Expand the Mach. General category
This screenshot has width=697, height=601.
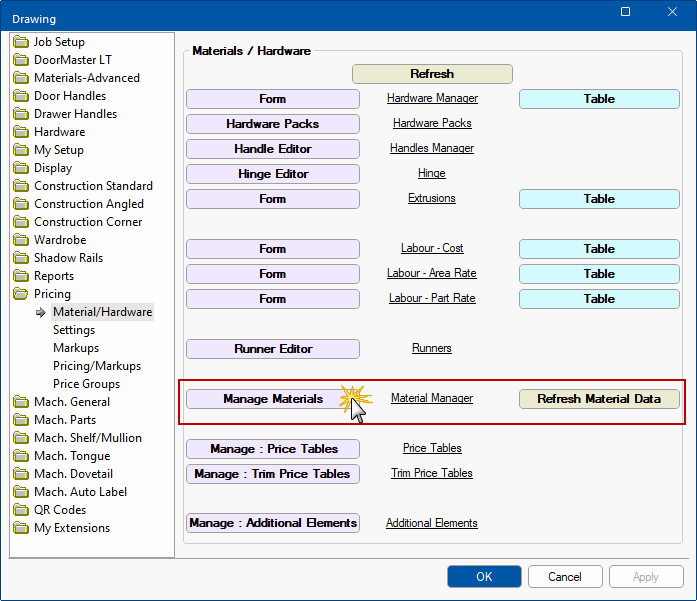point(72,402)
